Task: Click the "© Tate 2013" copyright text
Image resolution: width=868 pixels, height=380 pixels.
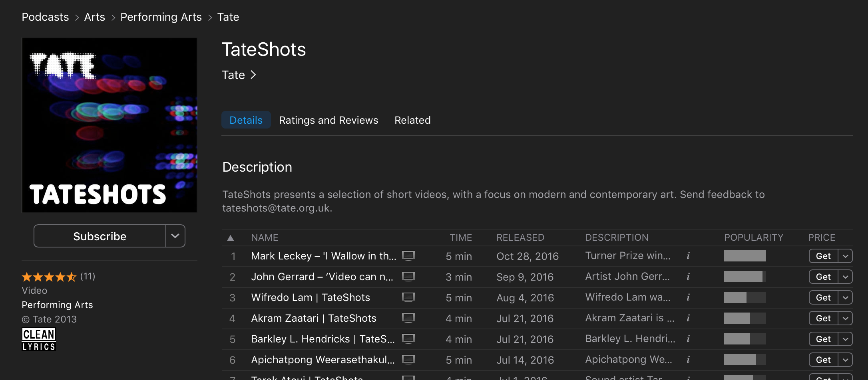Action: pos(49,319)
